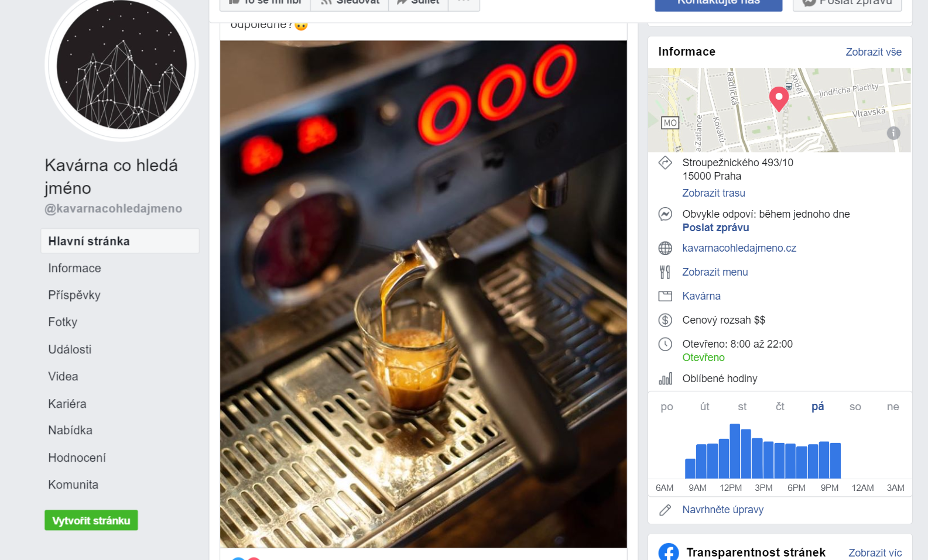Open the kavarnacohledajmeno.cz website link

click(x=739, y=248)
